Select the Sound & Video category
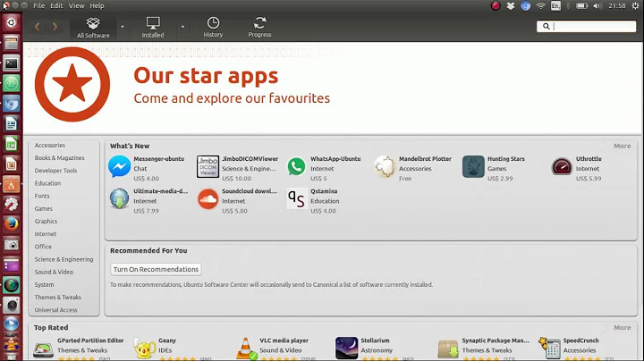The width and height of the screenshot is (644, 361). [54, 272]
